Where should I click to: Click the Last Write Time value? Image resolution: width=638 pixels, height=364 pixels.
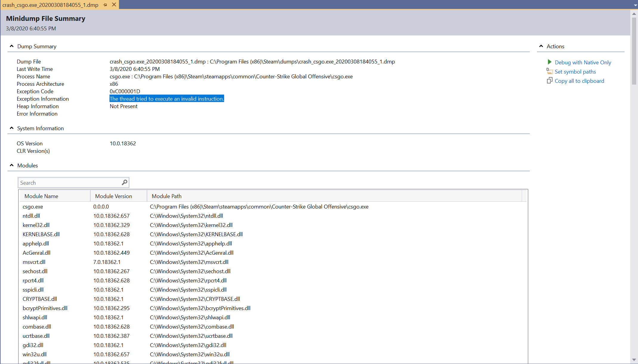point(134,69)
